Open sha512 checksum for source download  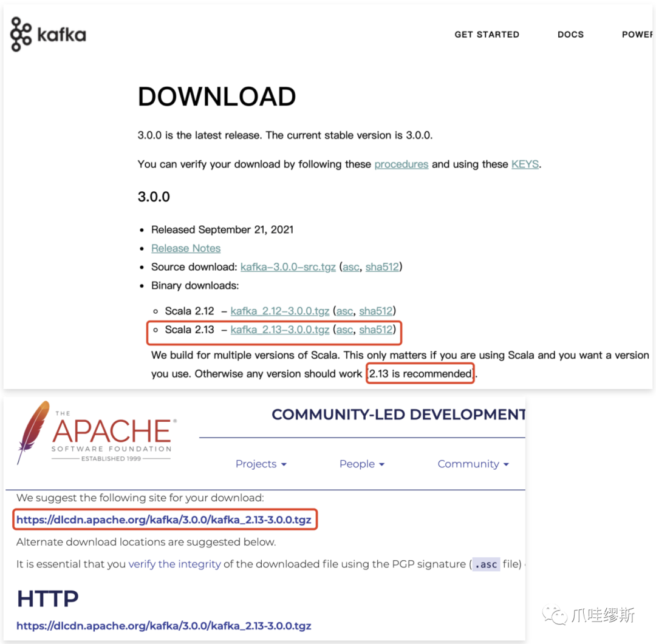click(x=382, y=267)
